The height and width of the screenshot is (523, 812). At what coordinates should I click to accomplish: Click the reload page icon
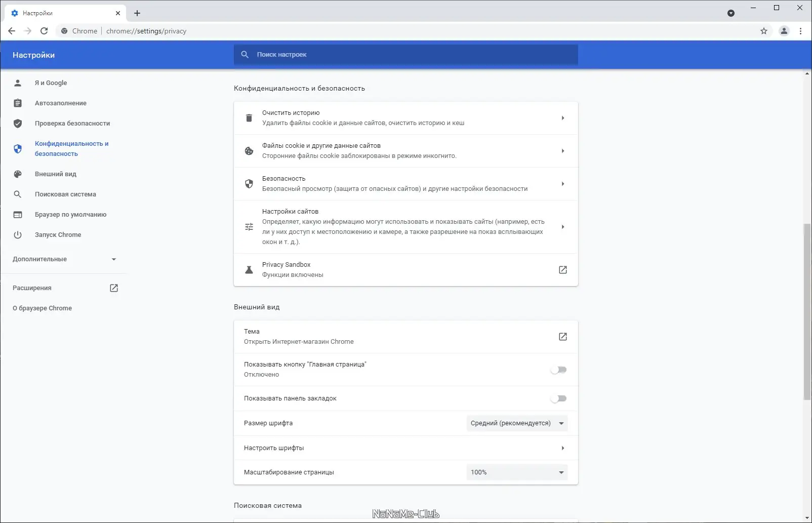(44, 31)
